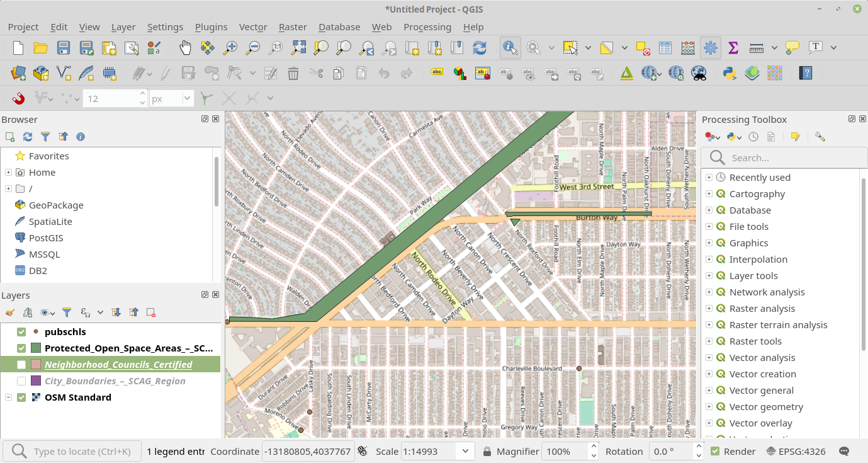The image size is (868, 463).
Task: Expand the Cartography toolbox group
Action: (709, 194)
